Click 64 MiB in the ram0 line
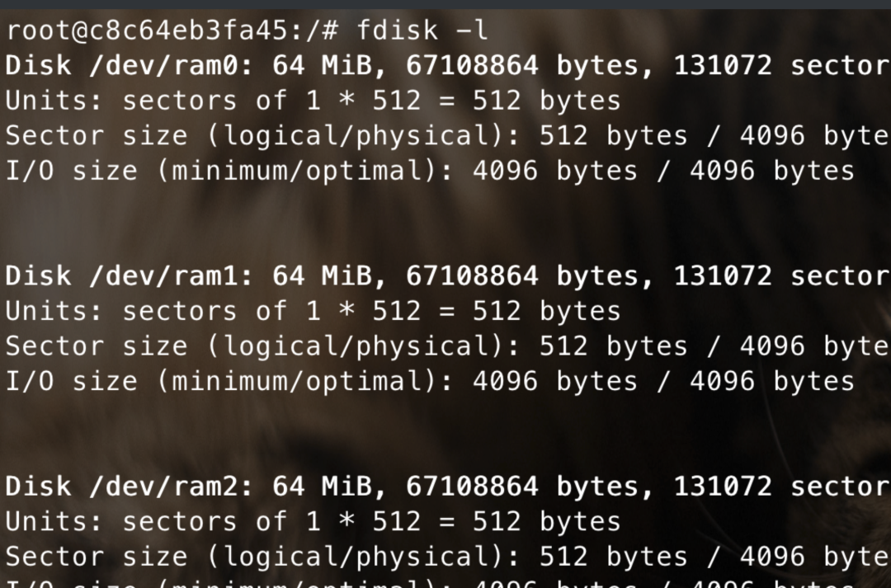The height and width of the screenshot is (588, 891). pos(323,65)
